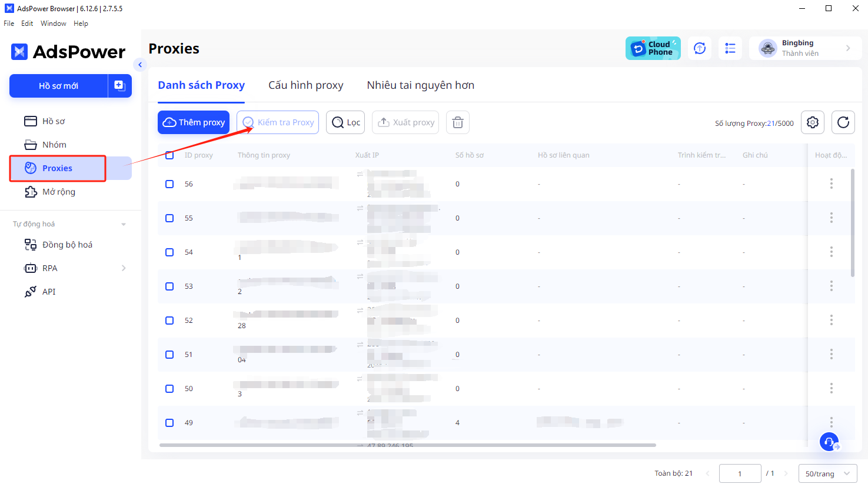Viewport: 868px width, 484px height.
Task: Click the batch-create profile icon beside Hồ sơ mới
Action: pyautogui.click(x=119, y=86)
